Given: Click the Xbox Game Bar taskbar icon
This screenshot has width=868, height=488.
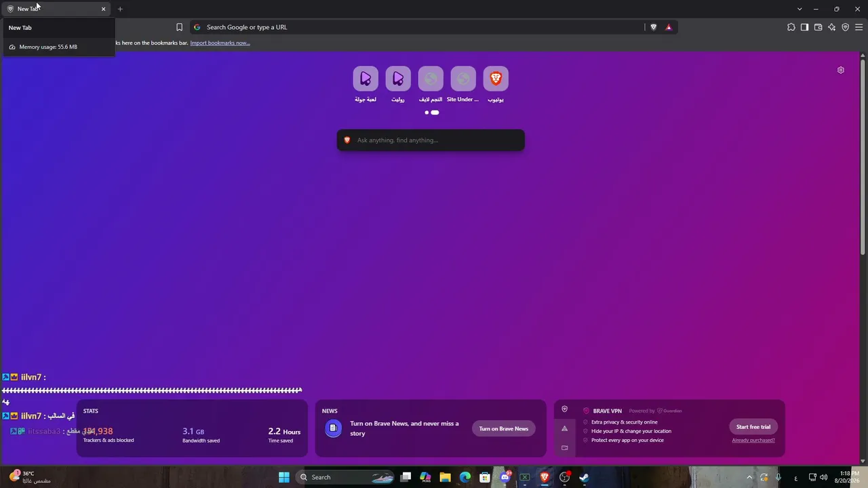Looking at the screenshot, I should pos(525,477).
